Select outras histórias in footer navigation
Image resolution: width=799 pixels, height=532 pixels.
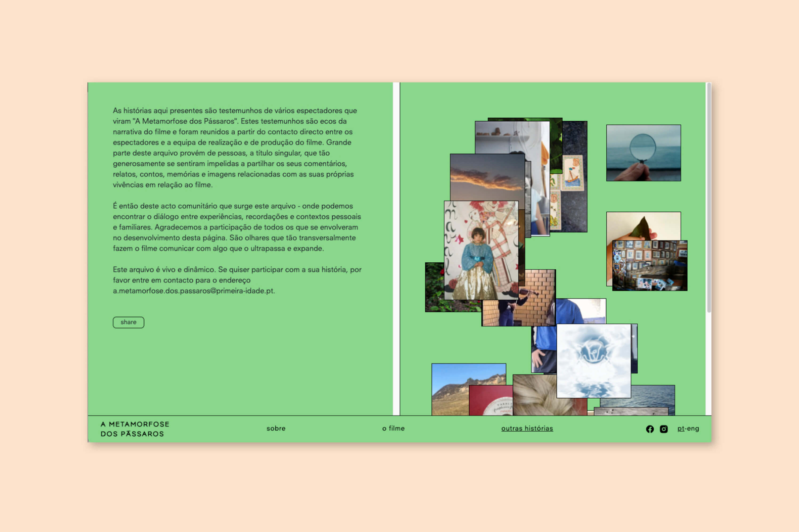click(527, 428)
